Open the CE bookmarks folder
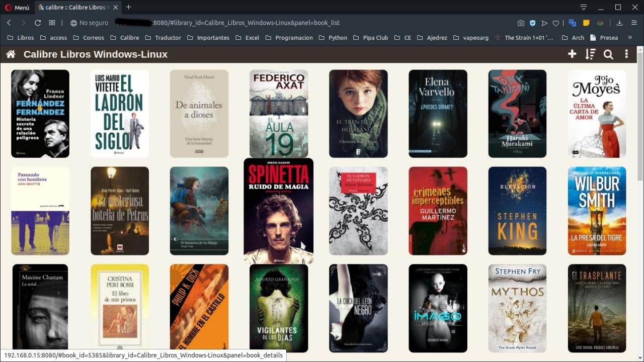The height and width of the screenshot is (362, 644). (x=403, y=38)
